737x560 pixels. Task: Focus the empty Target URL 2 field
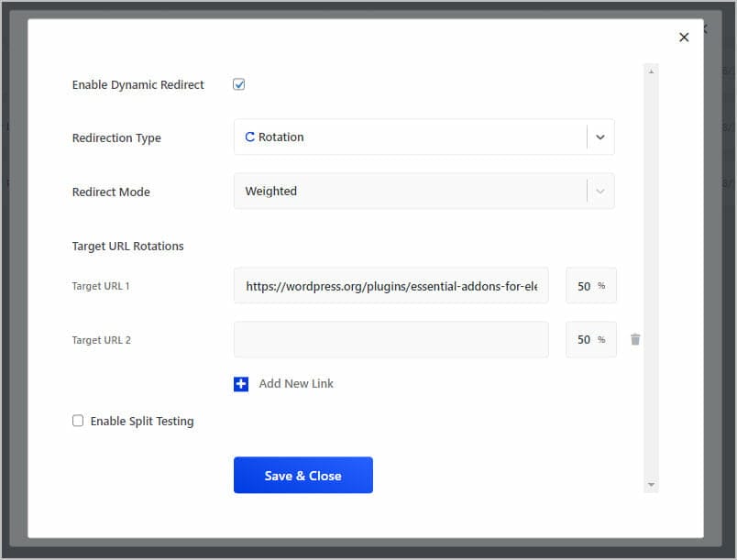[x=391, y=340]
